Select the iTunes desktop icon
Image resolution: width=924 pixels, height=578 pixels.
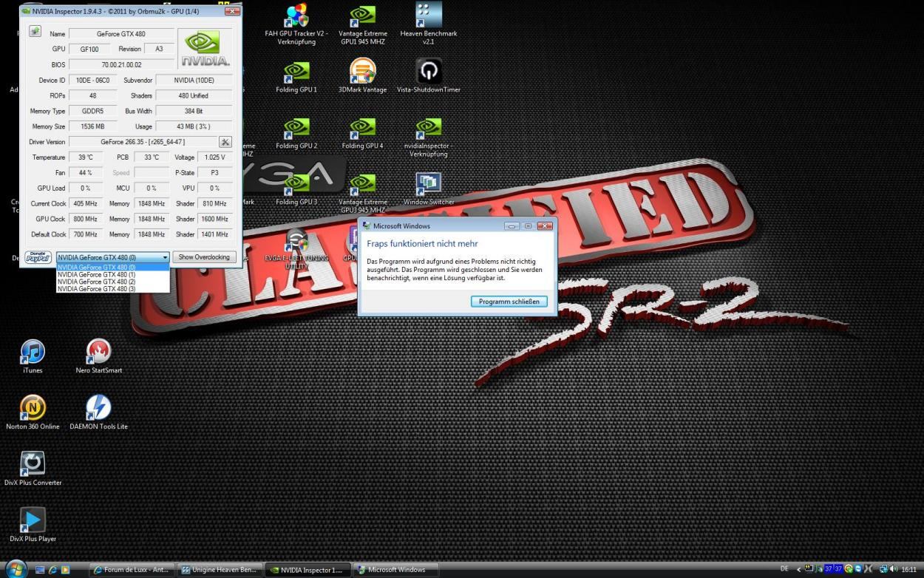point(33,357)
